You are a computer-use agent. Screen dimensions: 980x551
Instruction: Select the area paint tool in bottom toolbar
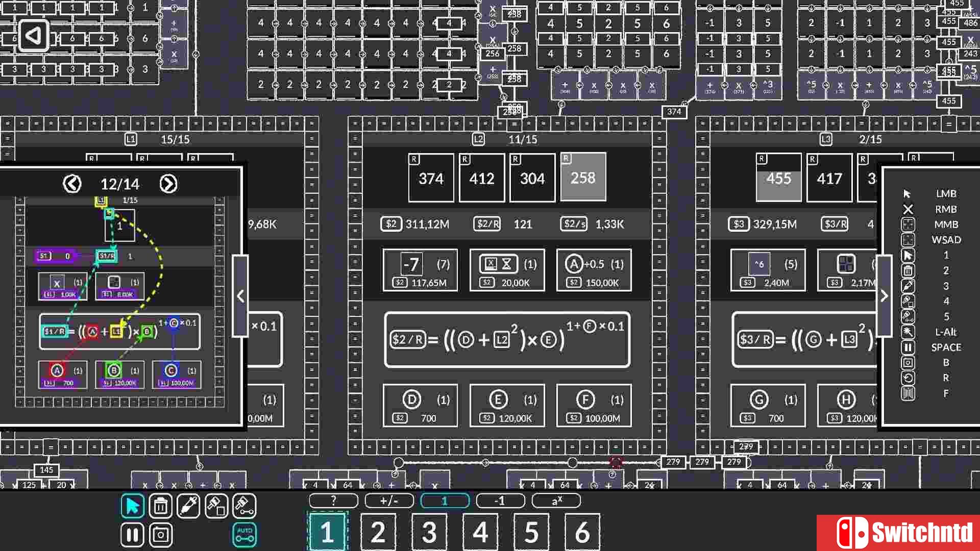pos(216,506)
